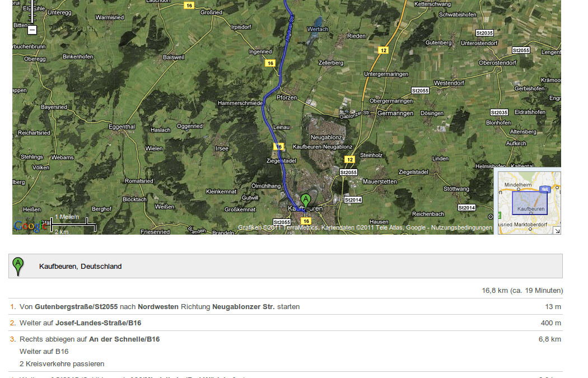Click the 16 shield near Ziegelstadel on the route

279,147
